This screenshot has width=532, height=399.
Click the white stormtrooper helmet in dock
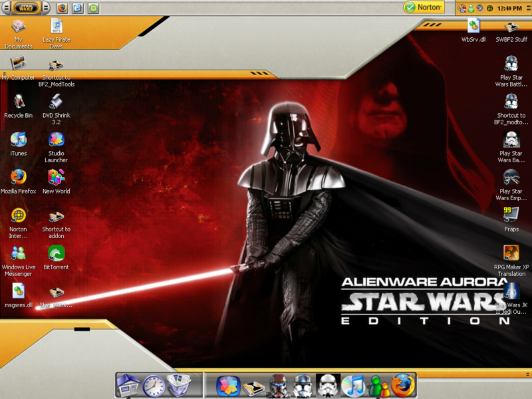(328, 386)
